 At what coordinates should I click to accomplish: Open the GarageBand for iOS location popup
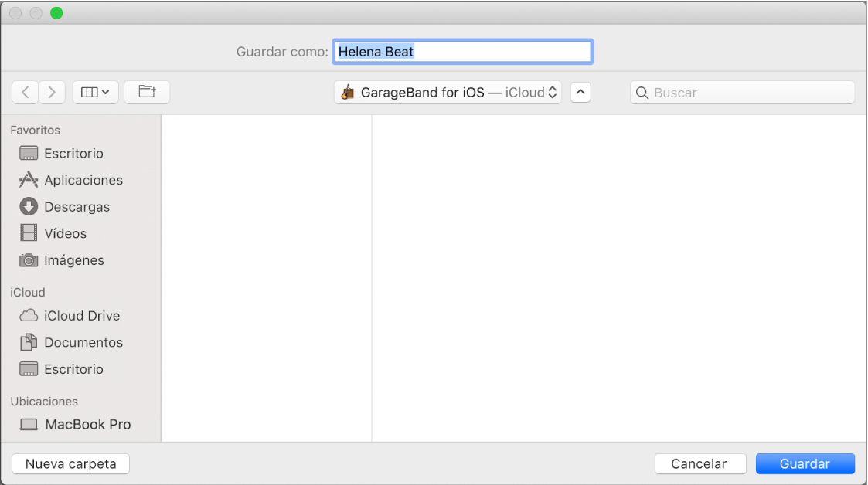point(448,93)
